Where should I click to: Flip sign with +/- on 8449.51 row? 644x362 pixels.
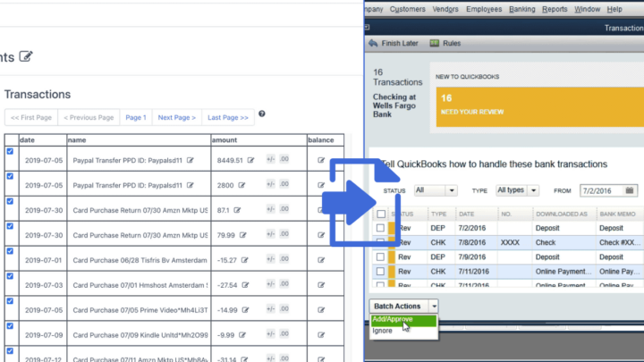coord(270,159)
